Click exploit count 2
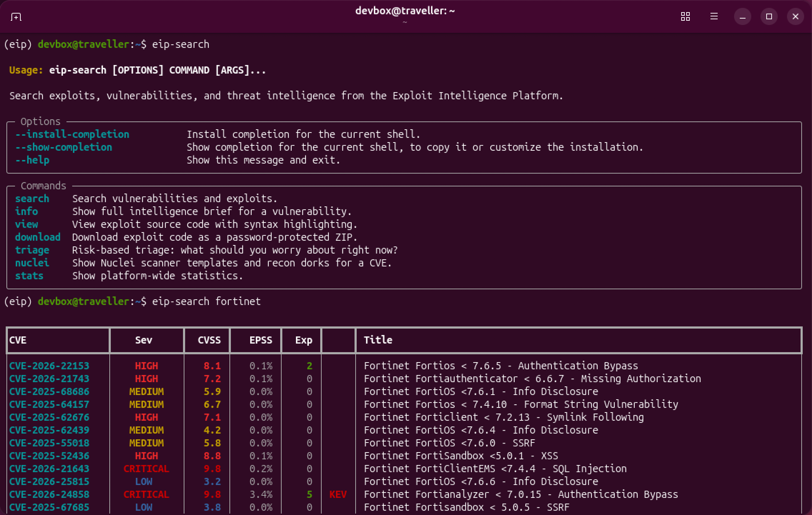Viewport: 812px width, 515px height. pos(310,366)
